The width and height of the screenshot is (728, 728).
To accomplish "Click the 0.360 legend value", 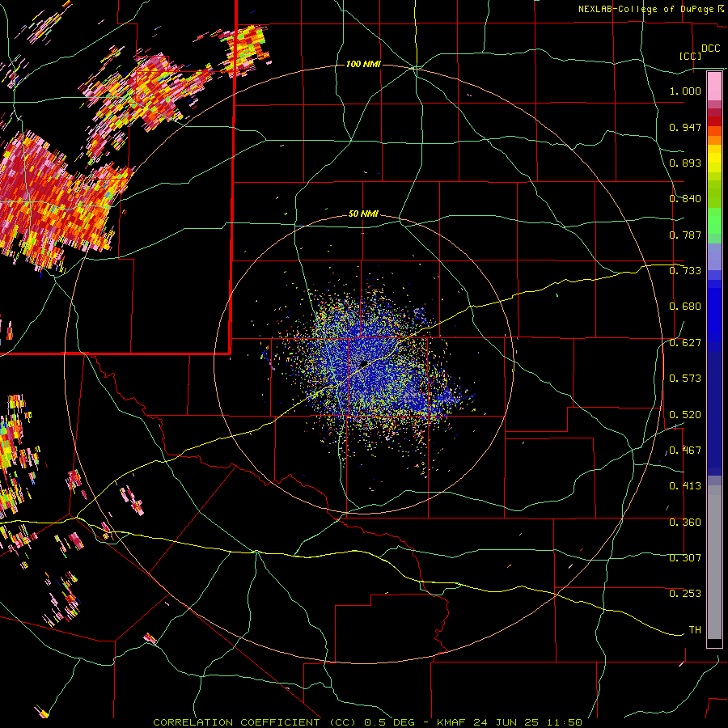I will 685,523.
